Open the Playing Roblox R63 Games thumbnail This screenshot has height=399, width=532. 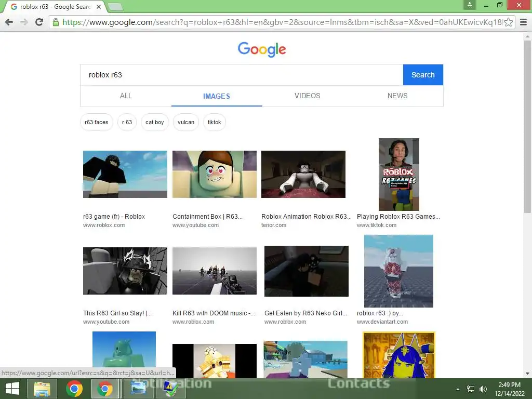click(399, 175)
